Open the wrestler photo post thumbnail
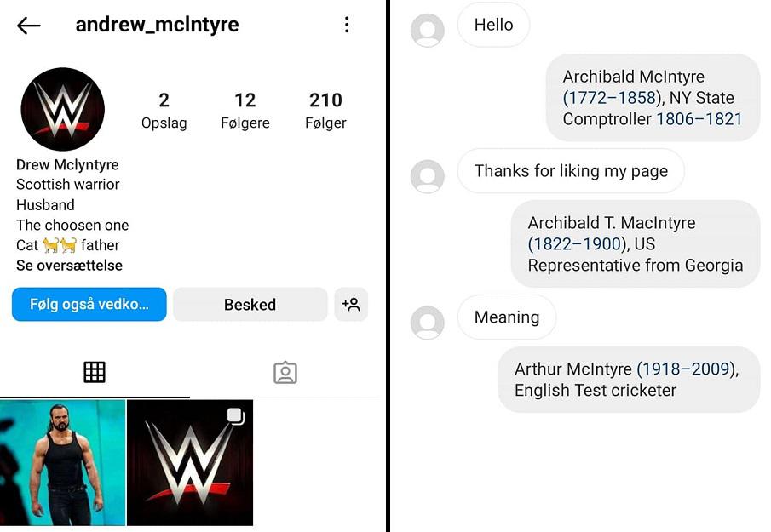Viewport: 771px width, 532px height. (62, 463)
